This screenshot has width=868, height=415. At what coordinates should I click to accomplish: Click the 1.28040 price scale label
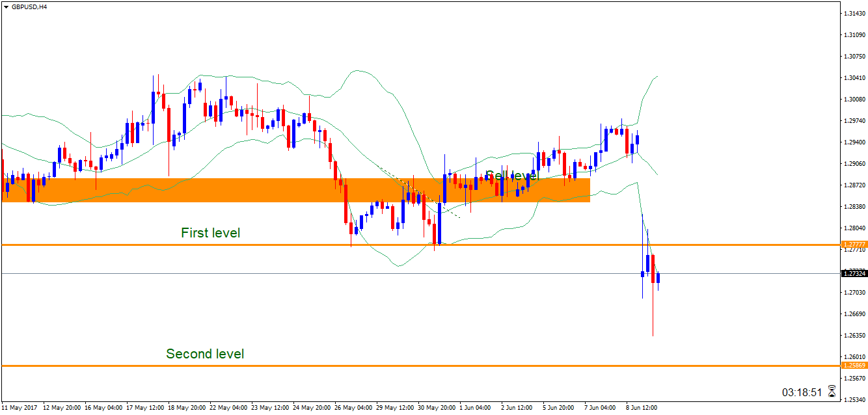pos(853,228)
